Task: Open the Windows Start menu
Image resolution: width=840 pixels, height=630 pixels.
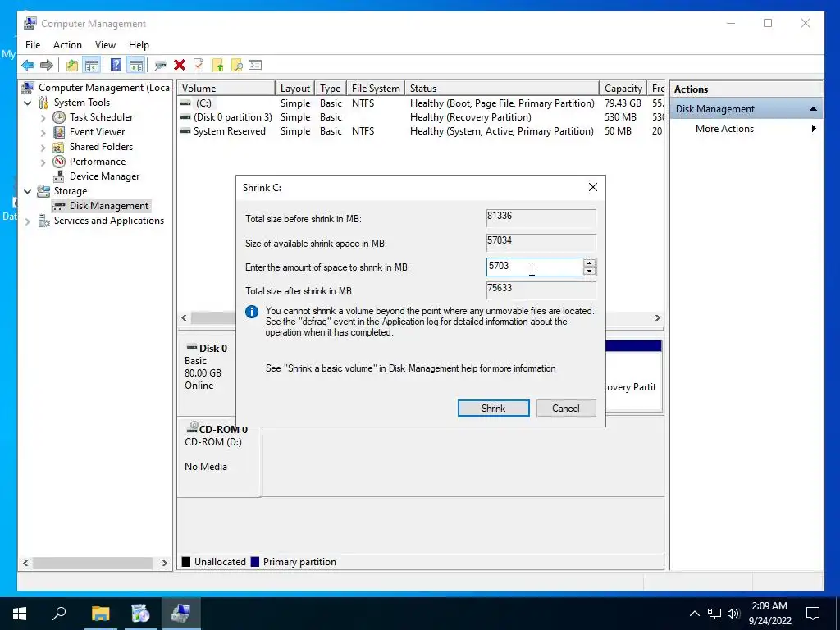Action: (20, 613)
